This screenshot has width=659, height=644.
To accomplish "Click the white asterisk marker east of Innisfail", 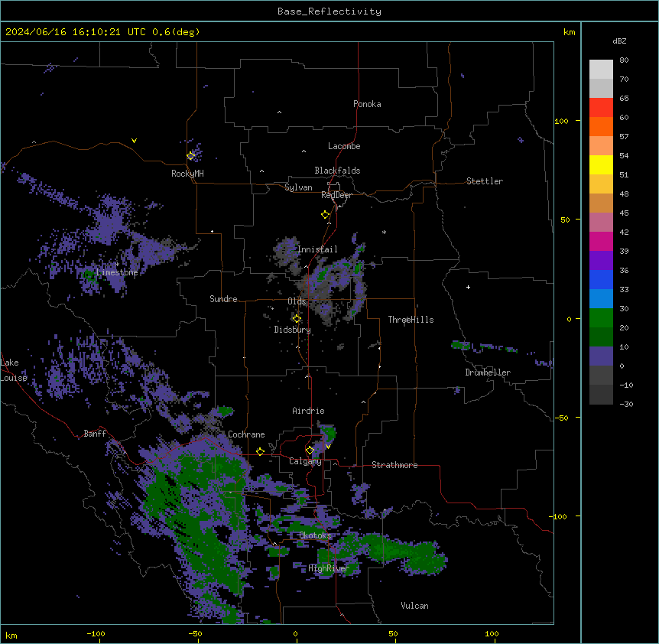I will pyautogui.click(x=384, y=232).
